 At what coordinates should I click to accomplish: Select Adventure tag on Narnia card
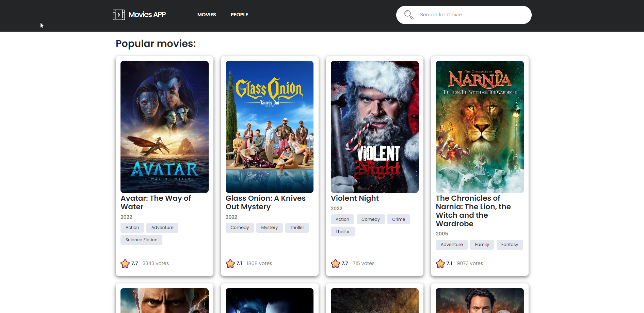[x=452, y=245]
